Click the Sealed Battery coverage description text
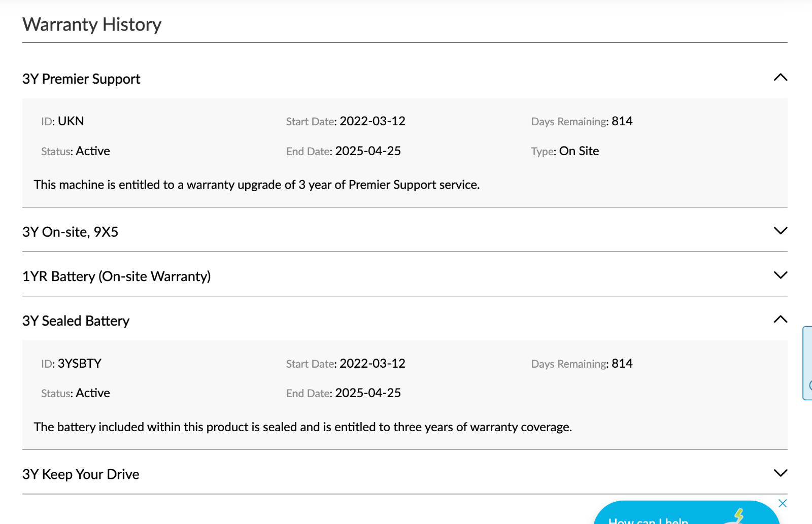The height and width of the screenshot is (524, 812). [x=303, y=427]
